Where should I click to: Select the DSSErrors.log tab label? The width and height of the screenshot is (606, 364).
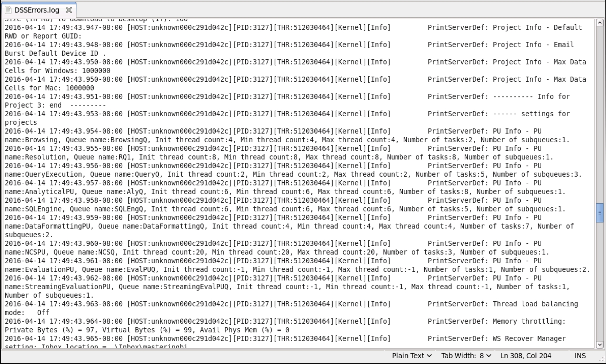click(x=37, y=10)
